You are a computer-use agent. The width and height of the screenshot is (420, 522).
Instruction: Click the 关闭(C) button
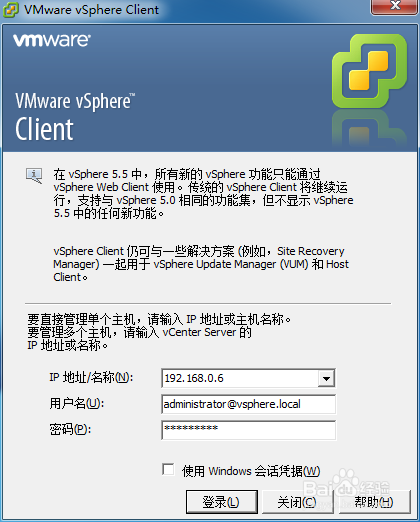pos(297,502)
